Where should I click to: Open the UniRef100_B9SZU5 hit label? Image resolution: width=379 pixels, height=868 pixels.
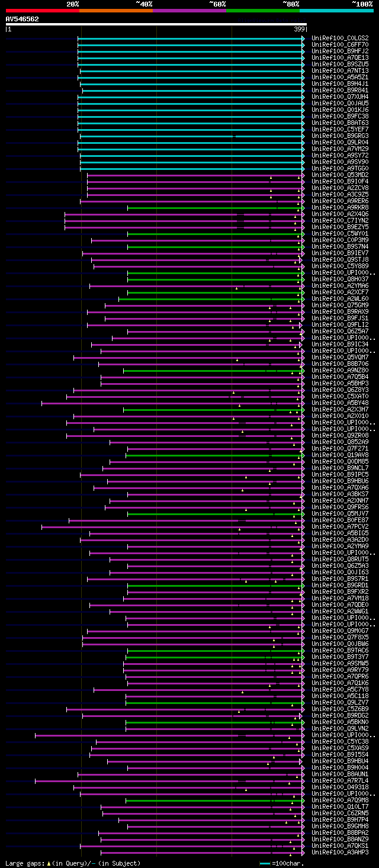(339, 65)
